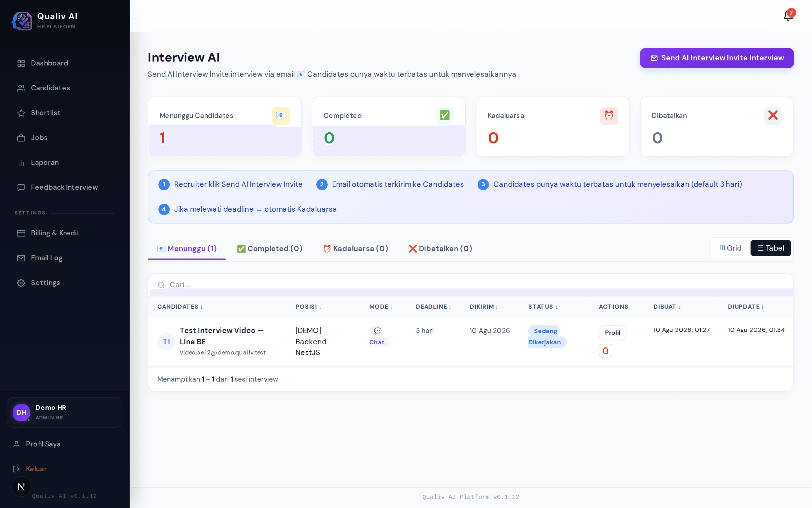Sort table by Posisi column
812x508 pixels.
point(308,307)
